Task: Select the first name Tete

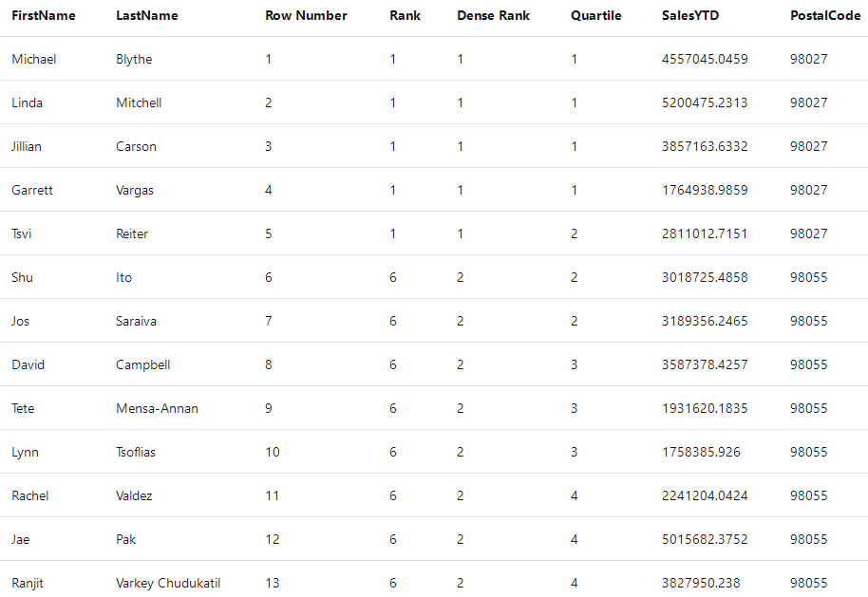Action: 23,409
